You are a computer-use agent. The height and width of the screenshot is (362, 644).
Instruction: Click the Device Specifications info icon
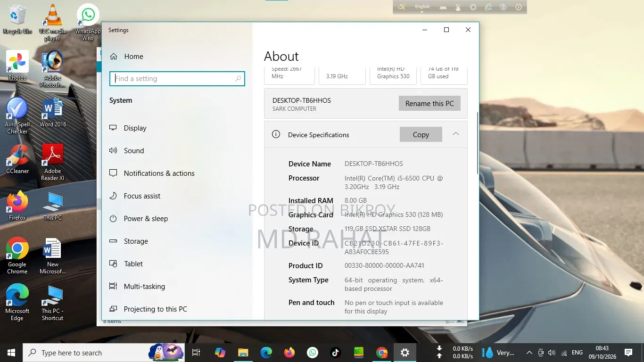[x=276, y=134]
